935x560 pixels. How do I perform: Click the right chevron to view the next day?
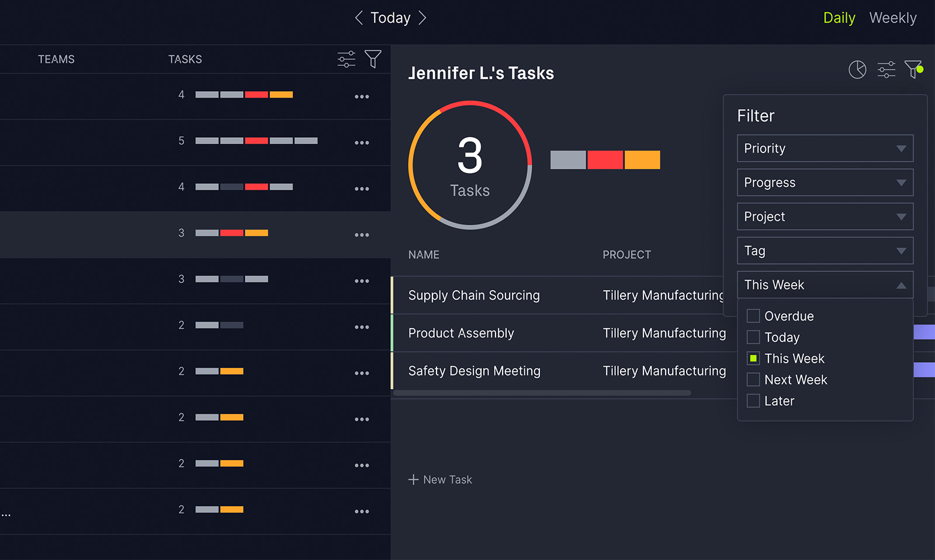point(423,18)
